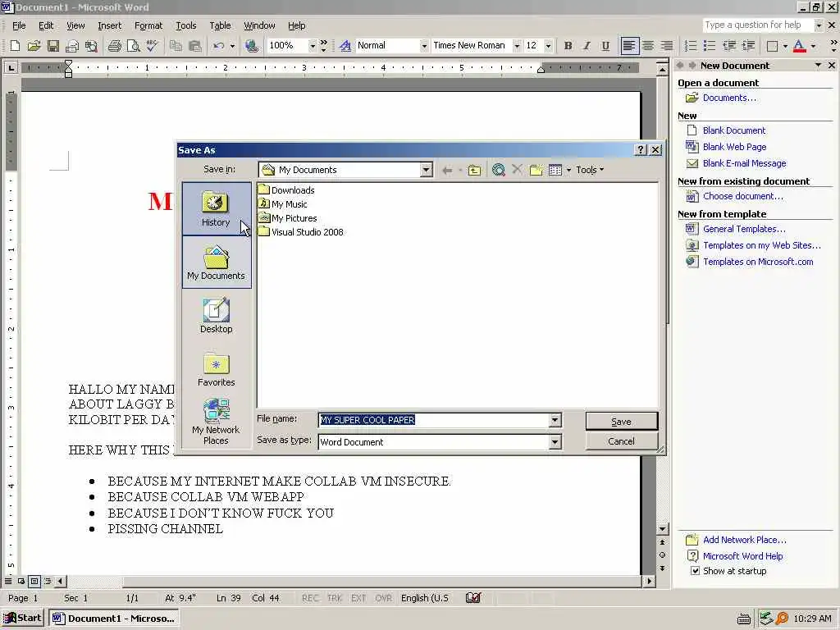The height and width of the screenshot is (630, 840).
Task: Click Document1 taskbar button
Action: (x=114, y=619)
